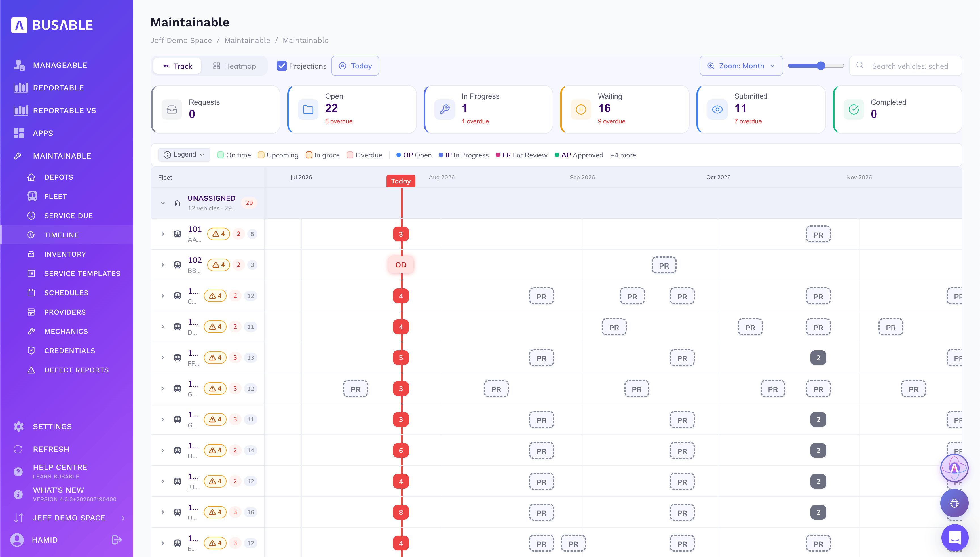Expand the Legend dropdown

(184, 155)
